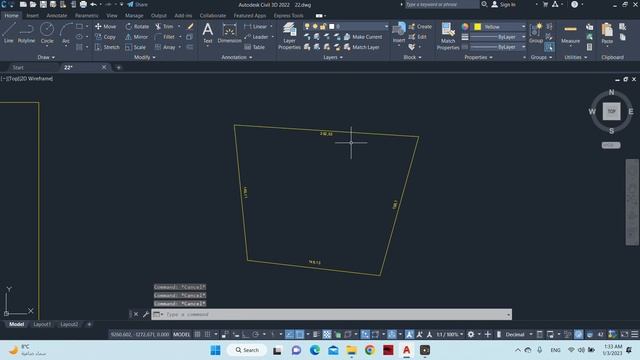Activate the Copy command
This screenshot has width=640, height=360.
(x=105, y=37)
